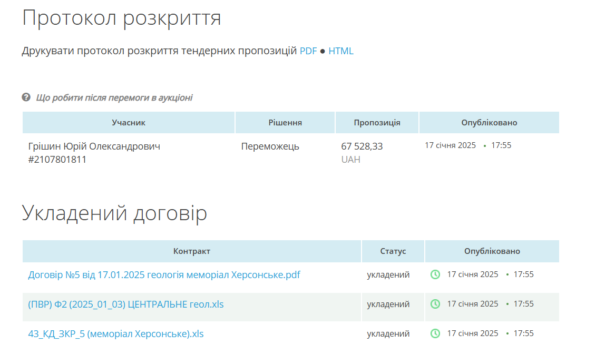615x364 pixels.
Task: Click the Рішення column header
Action: [x=285, y=123]
